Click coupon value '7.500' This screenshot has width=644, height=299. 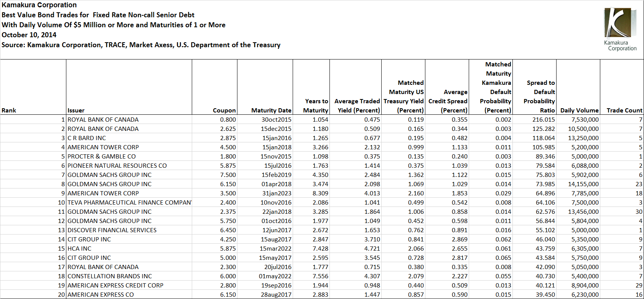tap(228, 175)
